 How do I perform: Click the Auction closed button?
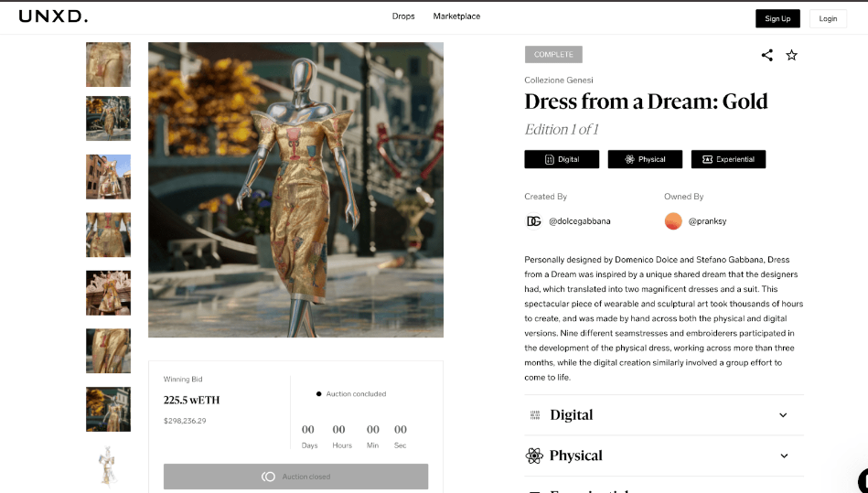pos(295,477)
